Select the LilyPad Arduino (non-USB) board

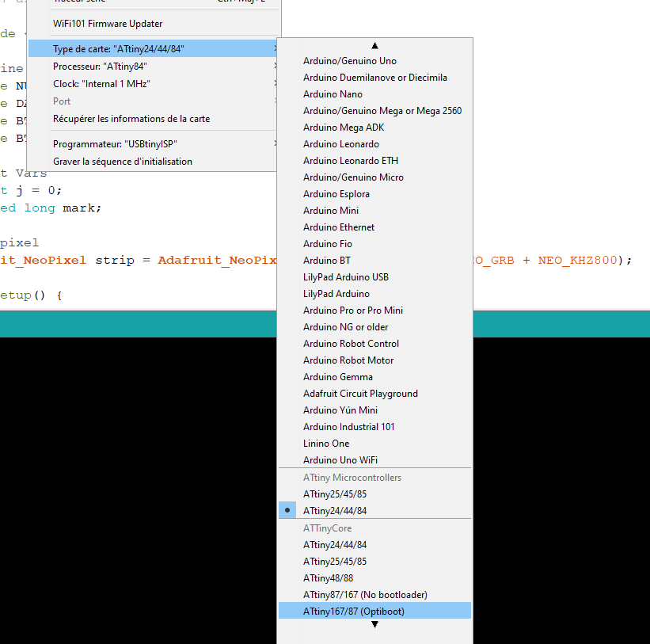pos(374,294)
